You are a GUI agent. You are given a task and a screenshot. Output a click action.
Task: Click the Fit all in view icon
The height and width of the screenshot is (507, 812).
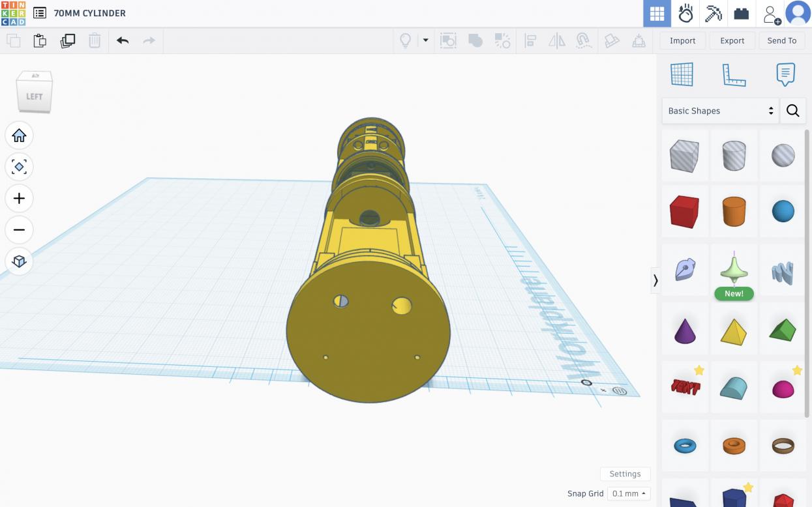[x=19, y=167]
